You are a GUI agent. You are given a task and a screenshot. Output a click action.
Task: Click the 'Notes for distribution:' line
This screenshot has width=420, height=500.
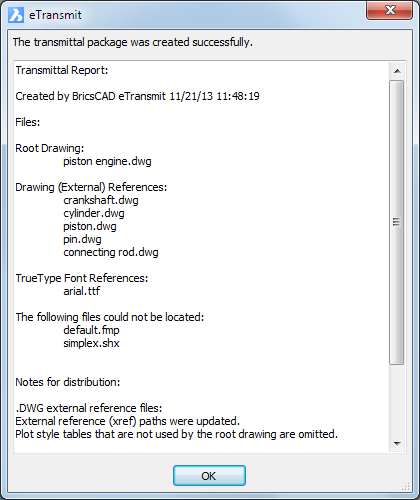click(68, 382)
